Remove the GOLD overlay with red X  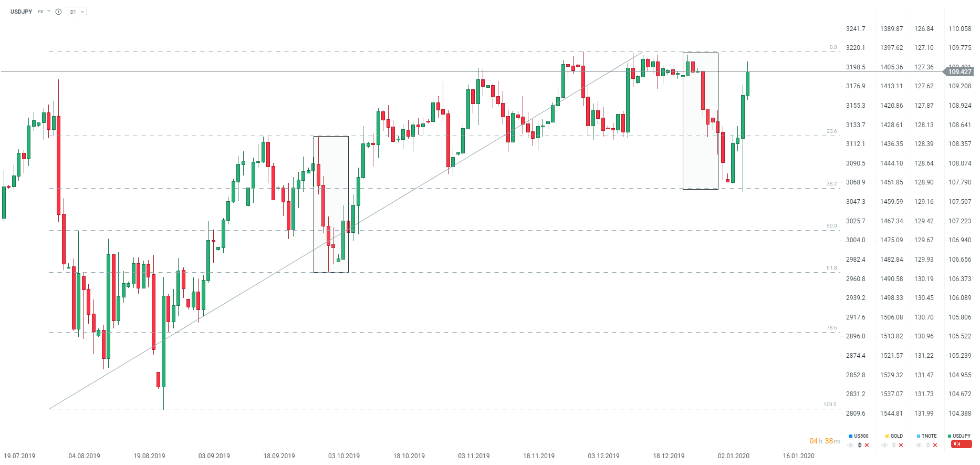pos(901,445)
